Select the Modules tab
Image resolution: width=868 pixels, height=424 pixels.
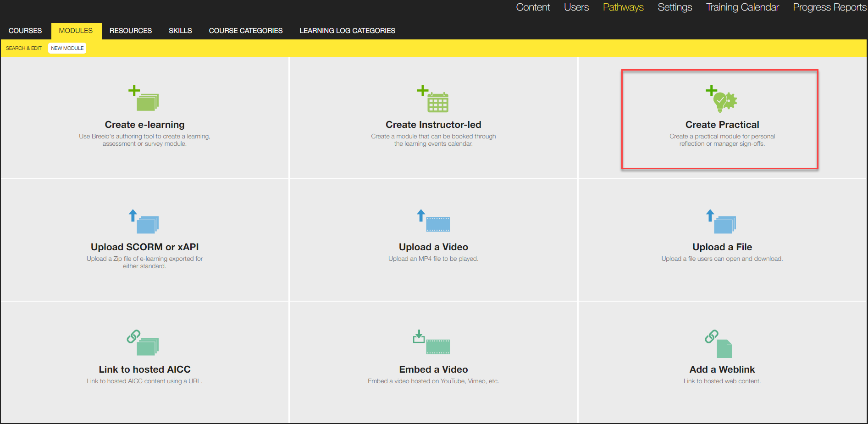[x=76, y=31]
